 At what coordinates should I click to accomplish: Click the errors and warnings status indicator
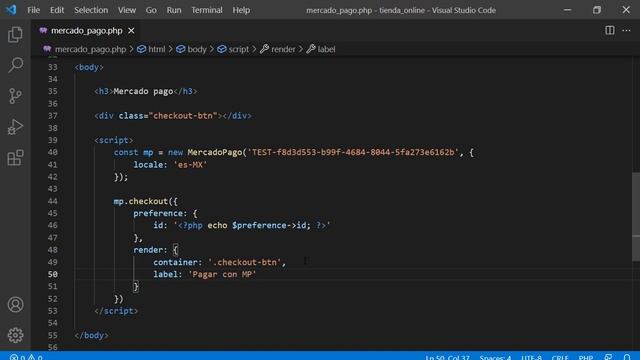[26, 357]
